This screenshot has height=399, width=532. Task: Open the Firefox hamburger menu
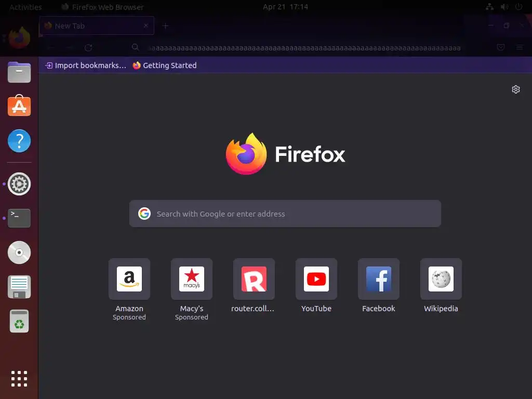tap(520, 47)
